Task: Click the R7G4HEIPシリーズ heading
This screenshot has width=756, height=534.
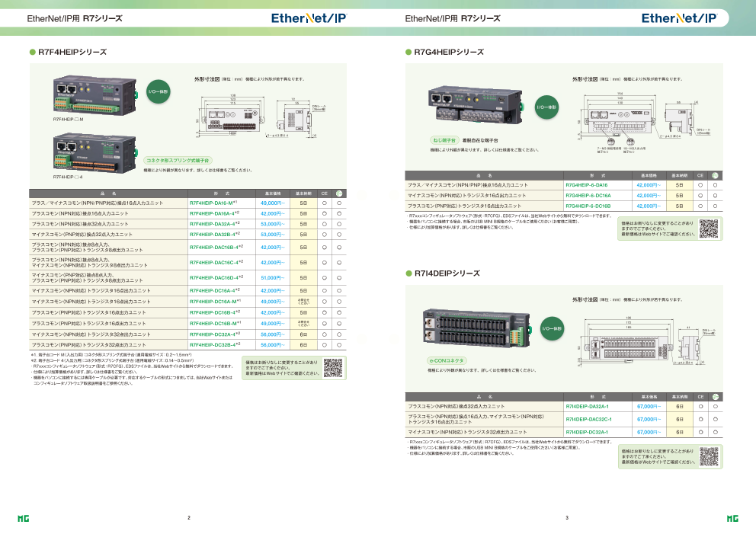Action: 449,52
